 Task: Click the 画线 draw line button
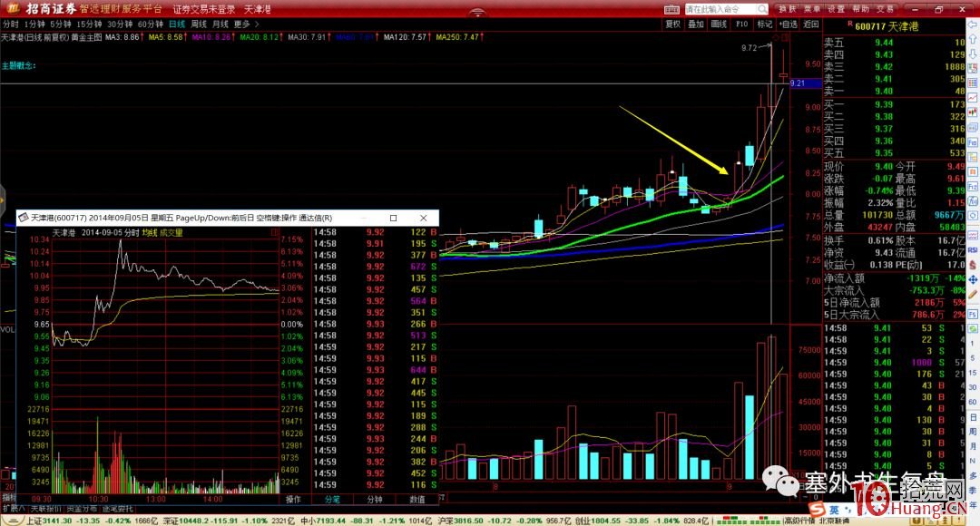tap(719, 24)
